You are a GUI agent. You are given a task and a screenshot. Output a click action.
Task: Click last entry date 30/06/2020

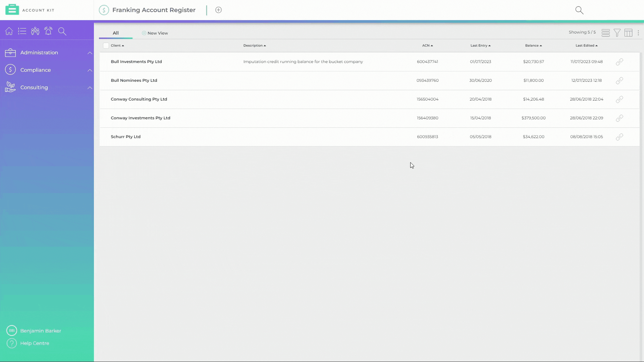point(480,80)
